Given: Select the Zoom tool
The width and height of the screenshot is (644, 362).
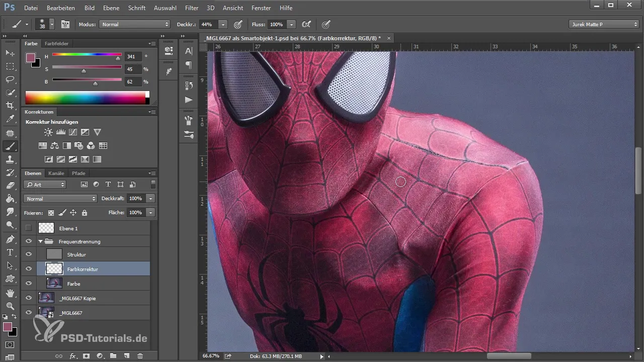Looking at the screenshot, I should (x=10, y=306).
